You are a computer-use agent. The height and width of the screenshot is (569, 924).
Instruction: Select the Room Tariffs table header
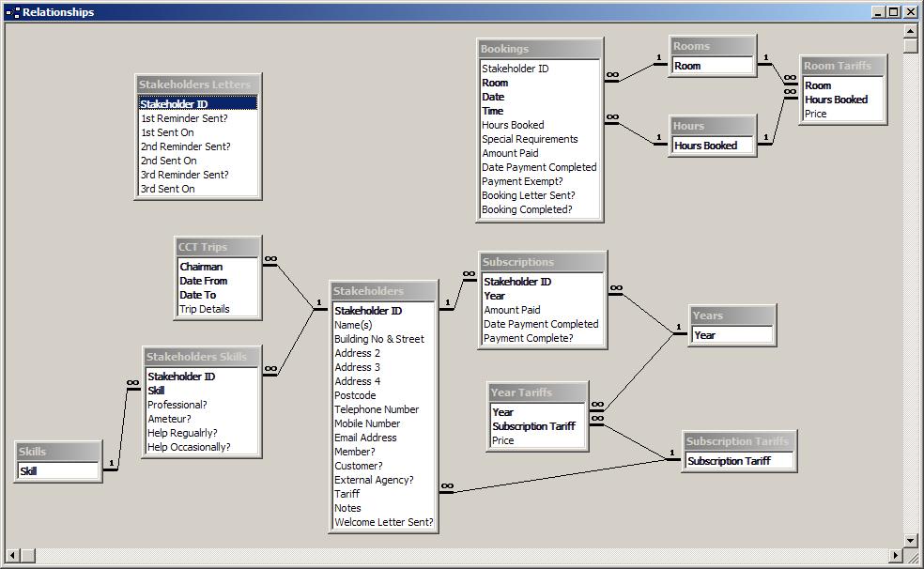843,66
